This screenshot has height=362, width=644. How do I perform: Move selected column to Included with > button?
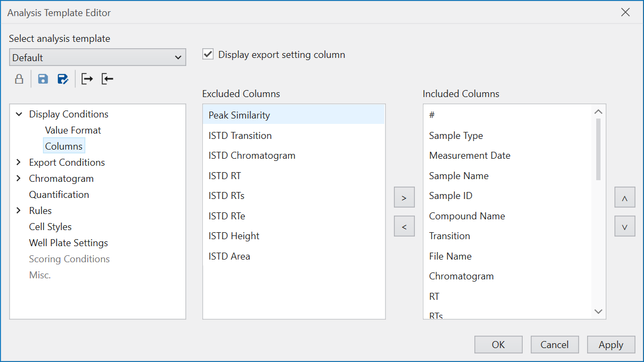click(404, 198)
